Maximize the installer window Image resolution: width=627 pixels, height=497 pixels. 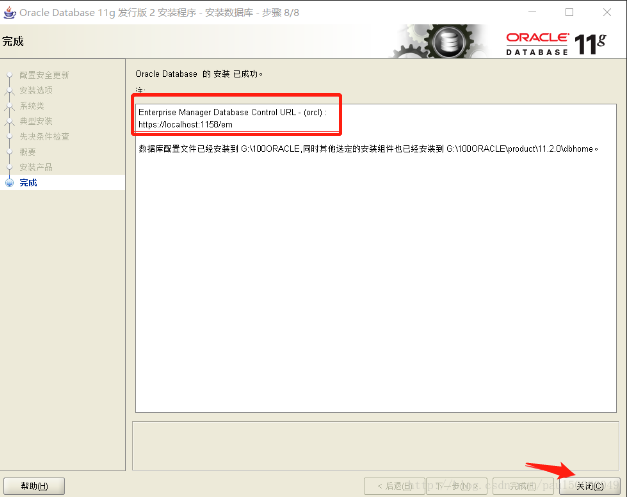(x=569, y=12)
